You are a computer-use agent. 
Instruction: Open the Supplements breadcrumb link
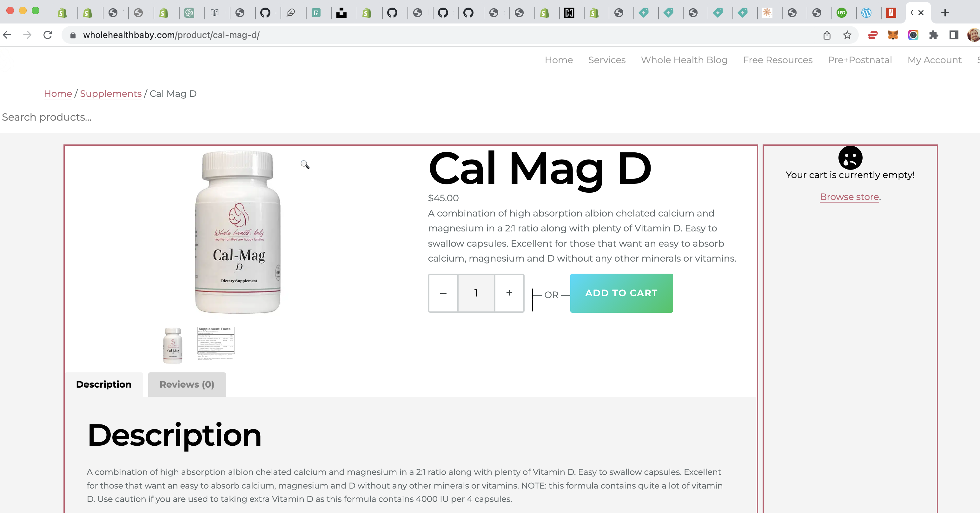point(111,94)
